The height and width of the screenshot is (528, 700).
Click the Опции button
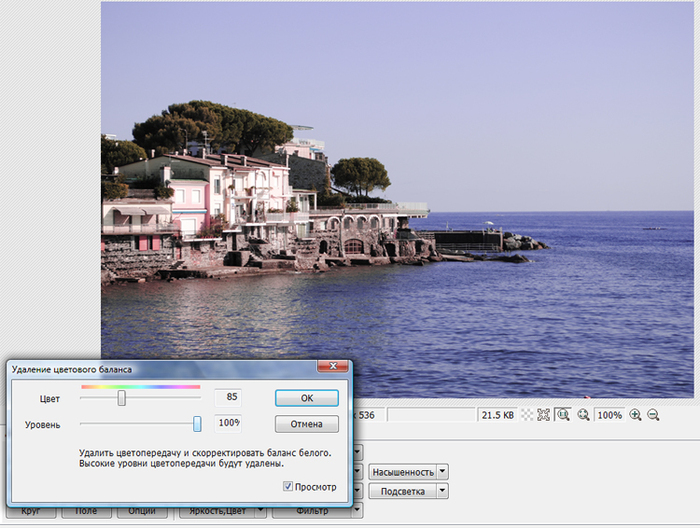(142, 511)
